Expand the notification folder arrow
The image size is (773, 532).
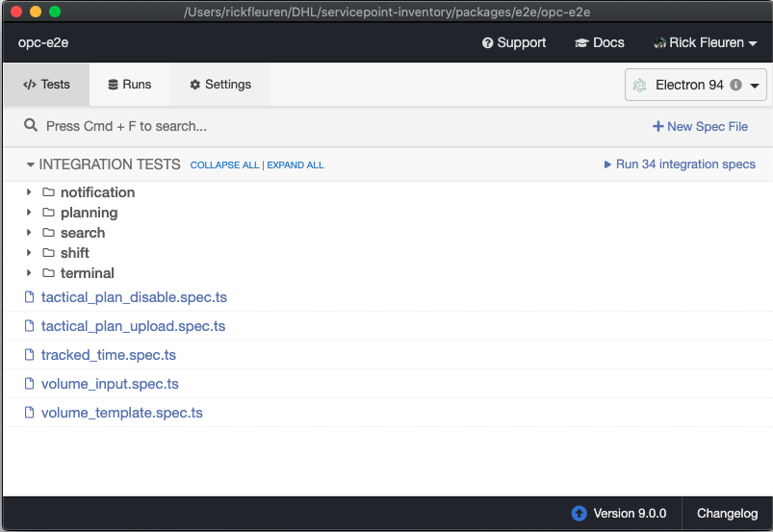tap(29, 191)
